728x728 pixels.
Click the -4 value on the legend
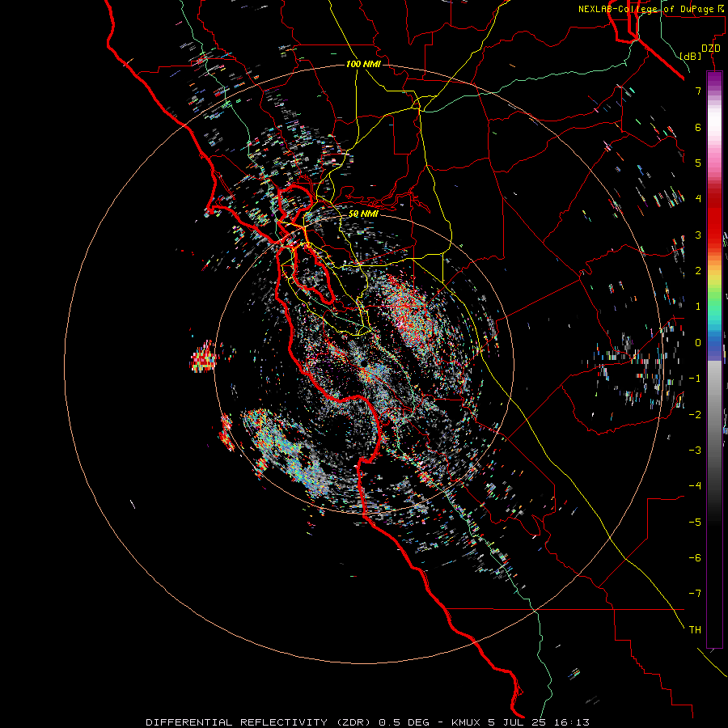[x=695, y=486]
